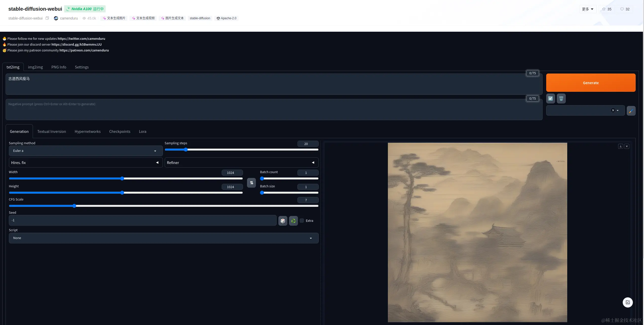This screenshot has height=325, width=644.
Task: Click the orange Generate button
Action: tap(591, 83)
